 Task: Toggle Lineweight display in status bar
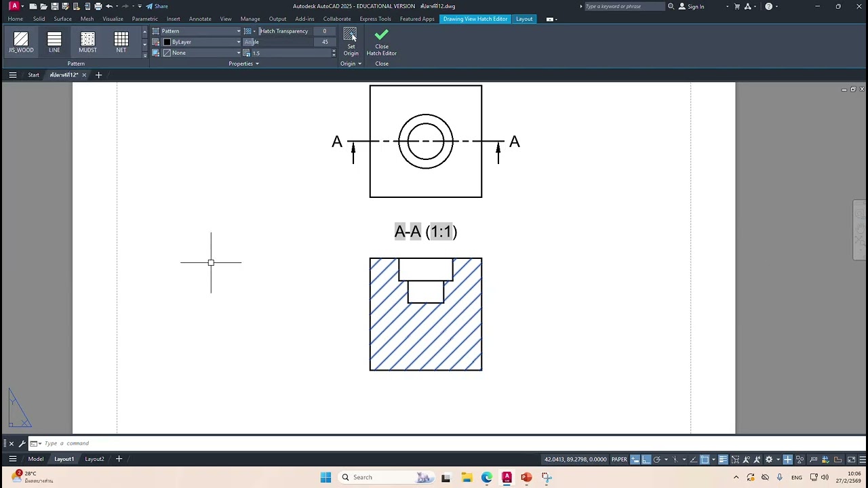tap(723, 460)
